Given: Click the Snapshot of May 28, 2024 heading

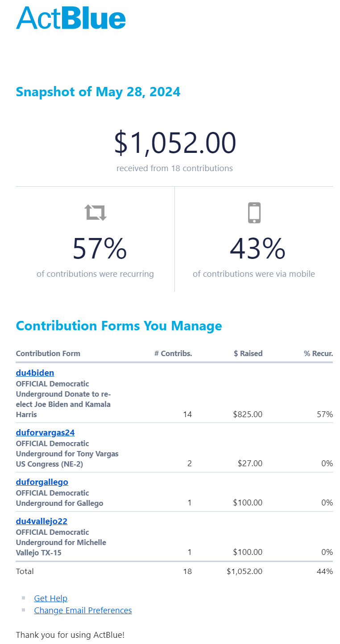Looking at the screenshot, I should (98, 92).
